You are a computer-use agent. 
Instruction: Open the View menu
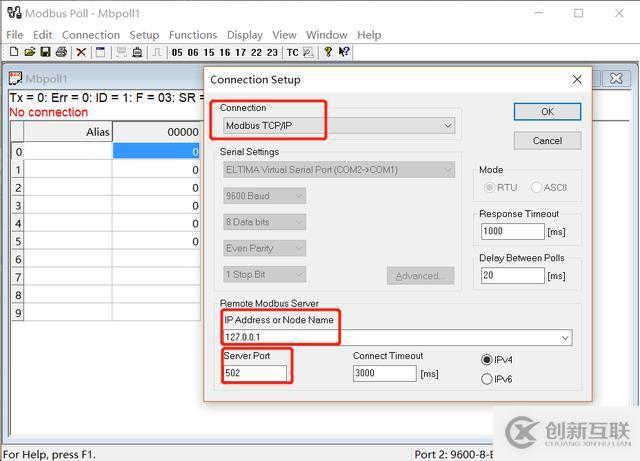pos(284,35)
